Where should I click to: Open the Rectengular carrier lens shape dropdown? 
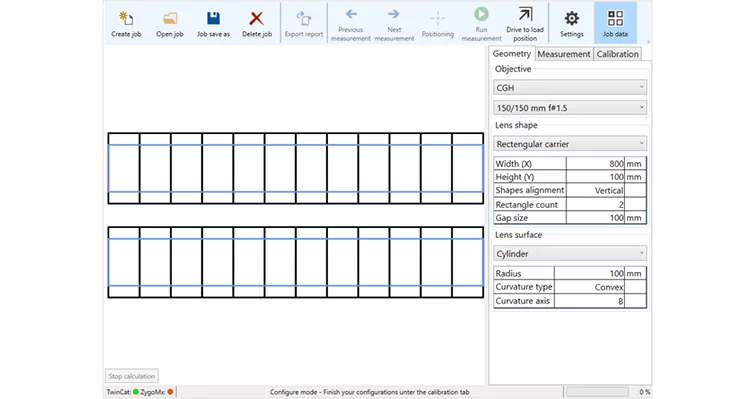click(570, 144)
